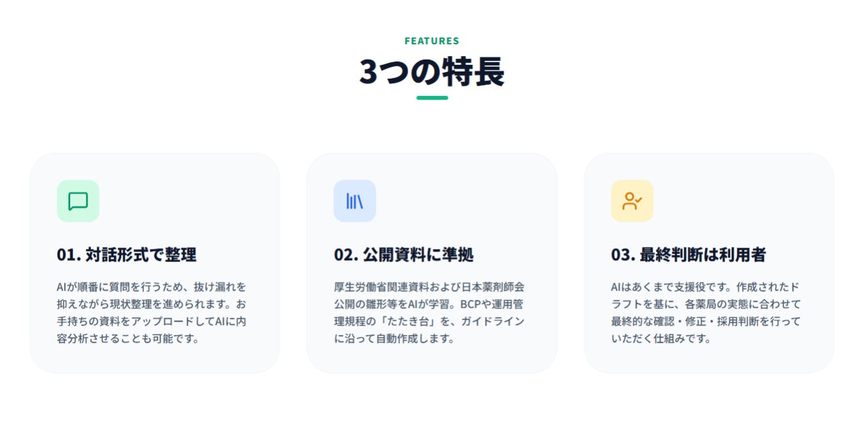Open the first feature card about dialogue format
The image size is (868, 433).
pos(155,263)
